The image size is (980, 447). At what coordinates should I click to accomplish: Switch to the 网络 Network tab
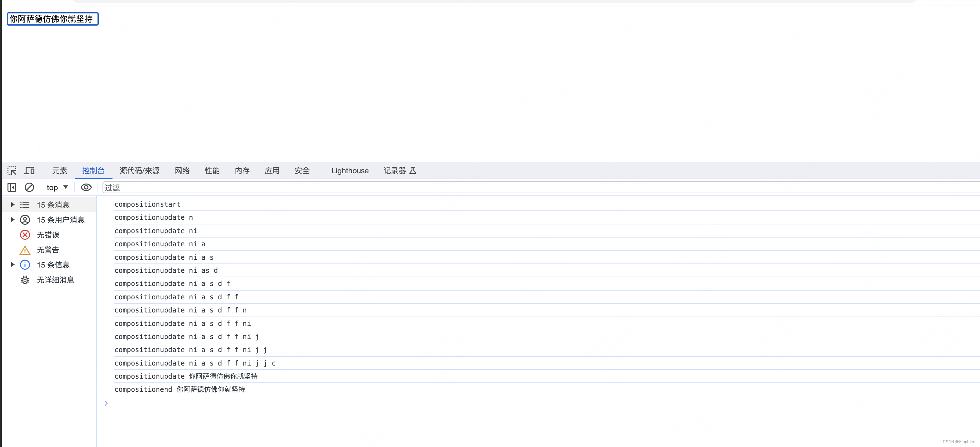pyautogui.click(x=181, y=170)
